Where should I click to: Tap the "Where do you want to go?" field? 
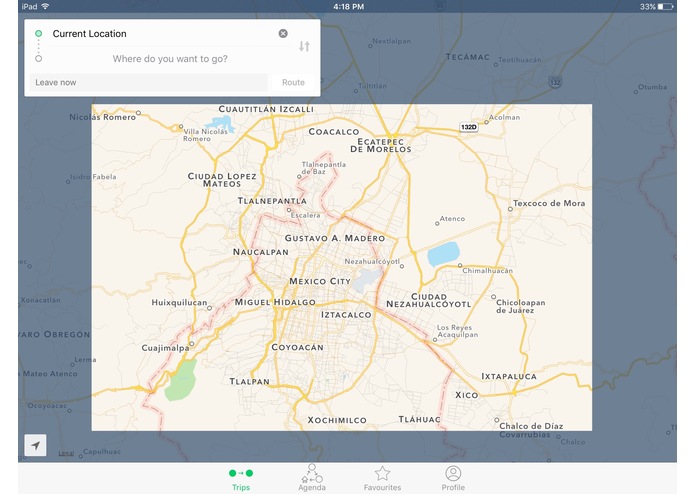coord(170,59)
